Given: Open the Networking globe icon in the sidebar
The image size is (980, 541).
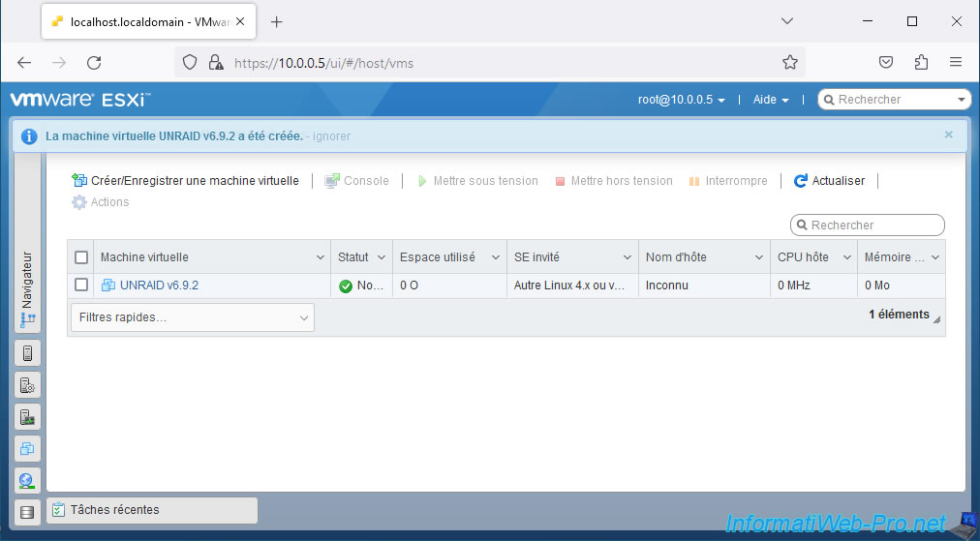Looking at the screenshot, I should [27, 480].
